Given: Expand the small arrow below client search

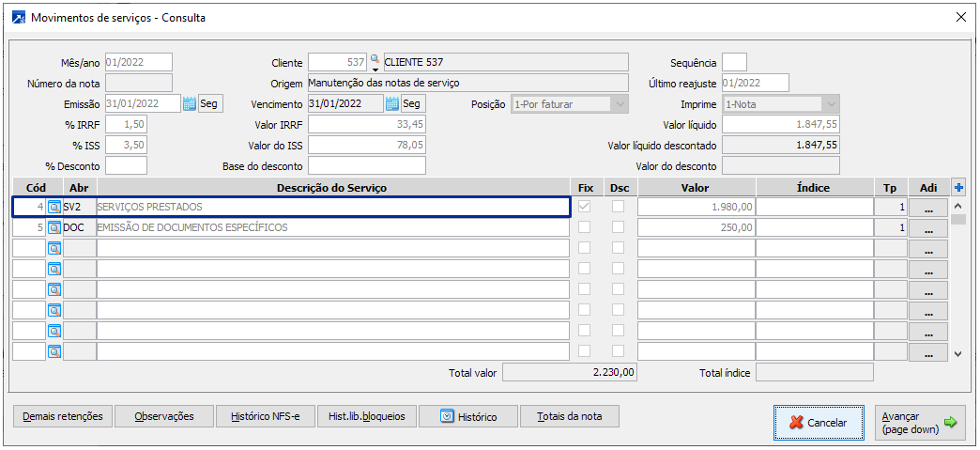Looking at the screenshot, I should [375, 70].
